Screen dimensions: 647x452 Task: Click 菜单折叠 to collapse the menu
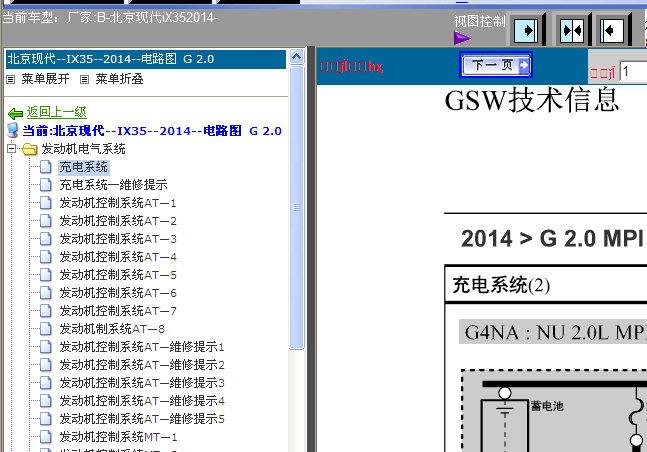click(x=119, y=79)
